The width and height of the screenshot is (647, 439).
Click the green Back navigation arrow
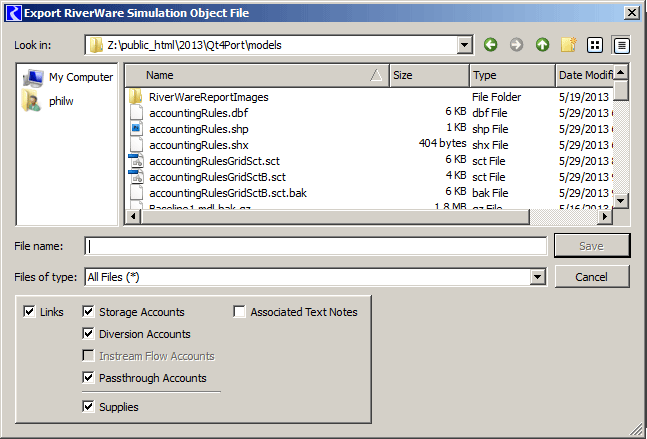(x=490, y=45)
